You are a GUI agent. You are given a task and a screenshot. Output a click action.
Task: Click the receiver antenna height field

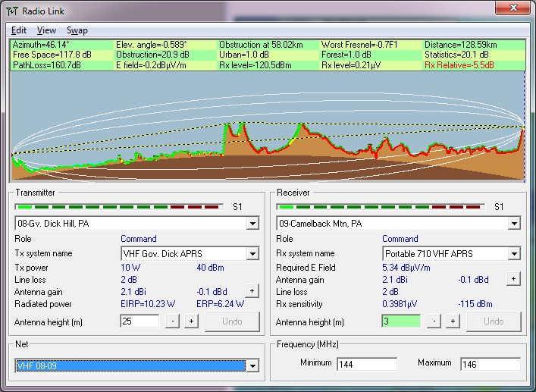[401, 321]
